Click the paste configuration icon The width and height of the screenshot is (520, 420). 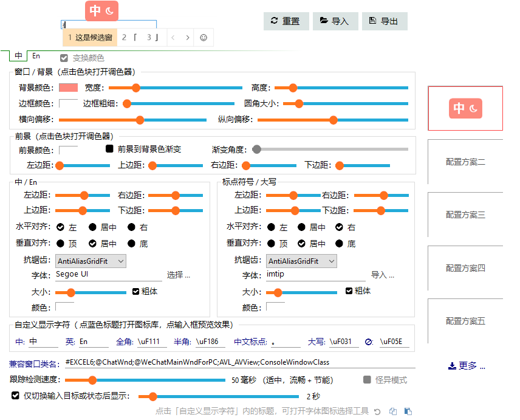pyautogui.click(x=408, y=411)
